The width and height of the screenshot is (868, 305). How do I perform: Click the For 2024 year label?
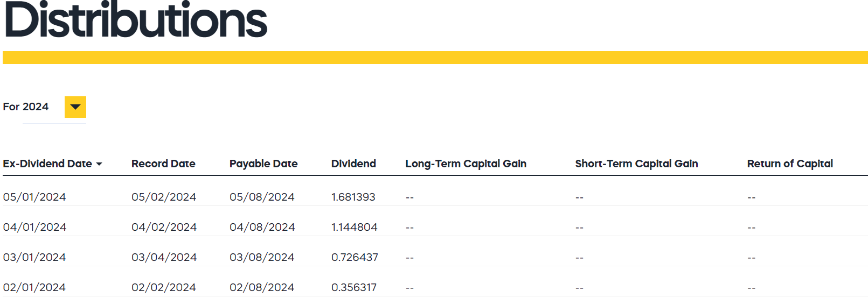point(26,107)
